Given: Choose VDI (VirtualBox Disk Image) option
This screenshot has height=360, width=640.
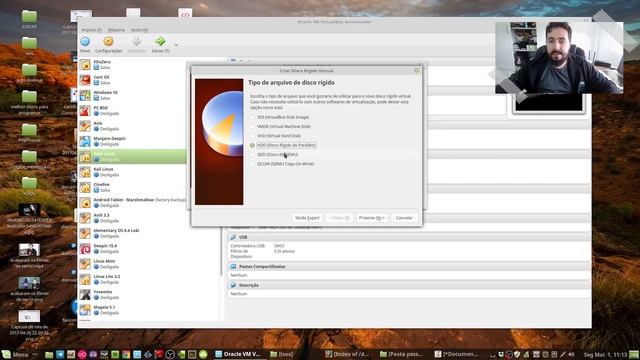Looking at the screenshot, I should pos(280,117).
